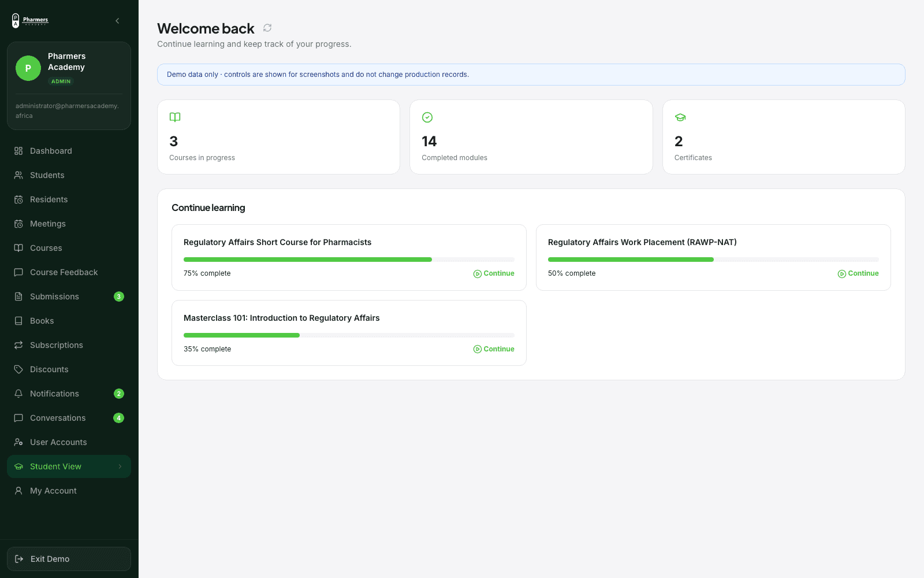Click the Discounts tag icon
924x578 pixels.
pos(18,369)
